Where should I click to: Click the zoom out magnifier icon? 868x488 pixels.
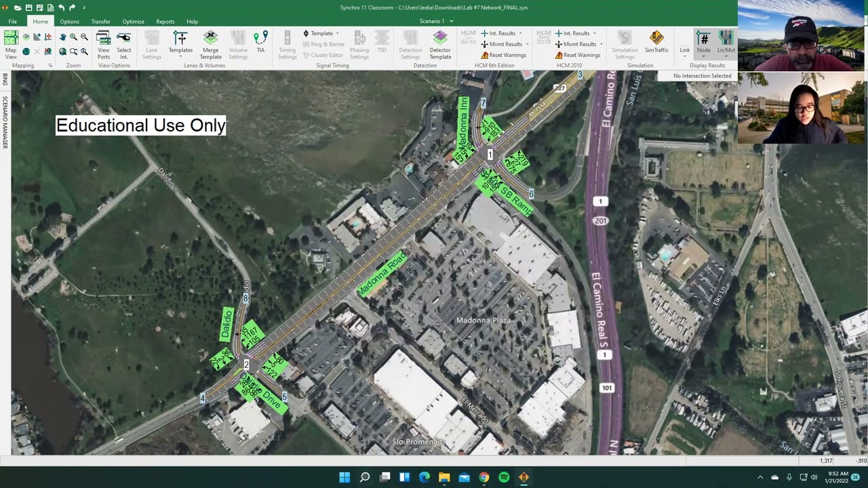coord(84,37)
